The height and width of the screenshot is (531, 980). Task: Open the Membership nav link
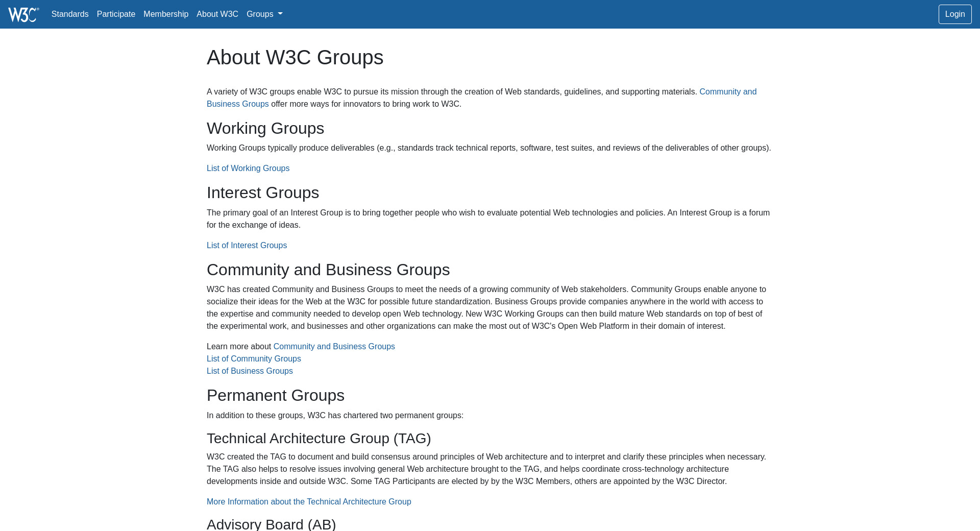166,14
